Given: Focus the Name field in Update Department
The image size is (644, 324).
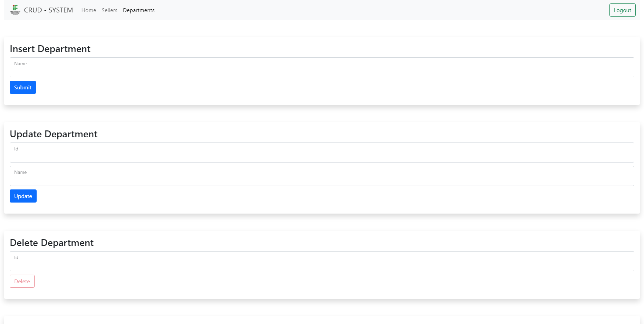Looking at the screenshot, I should [x=322, y=176].
